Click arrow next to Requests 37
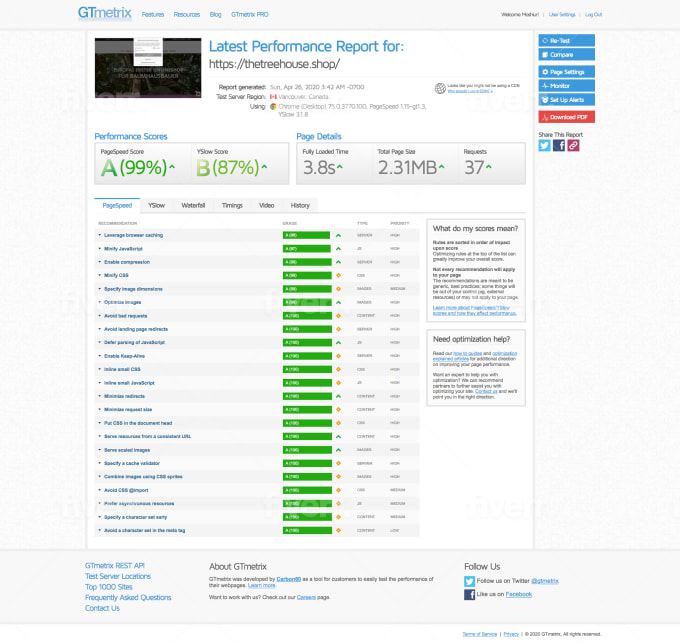680x643 pixels. tap(489, 166)
